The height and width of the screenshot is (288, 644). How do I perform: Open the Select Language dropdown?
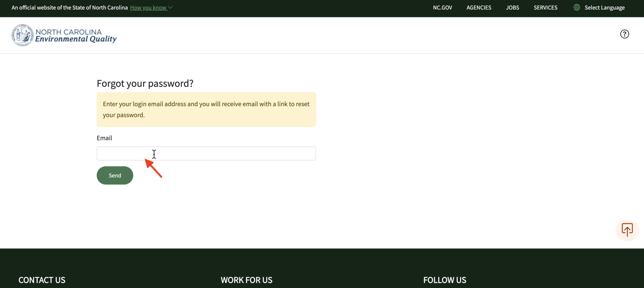click(604, 8)
